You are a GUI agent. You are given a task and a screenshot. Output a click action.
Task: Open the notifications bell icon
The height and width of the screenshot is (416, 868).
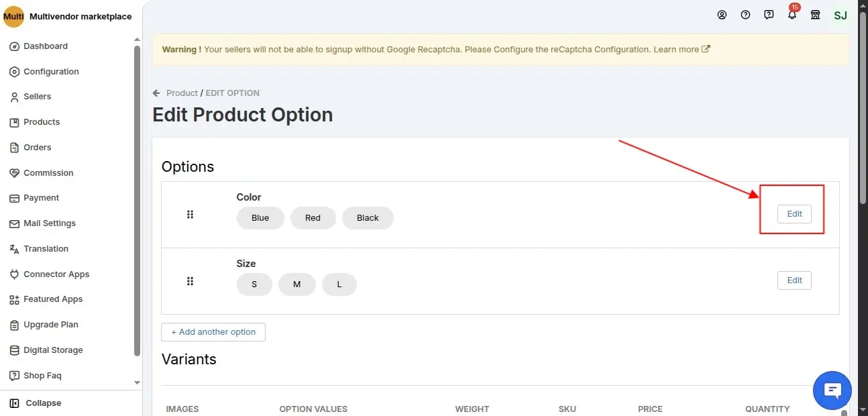792,15
